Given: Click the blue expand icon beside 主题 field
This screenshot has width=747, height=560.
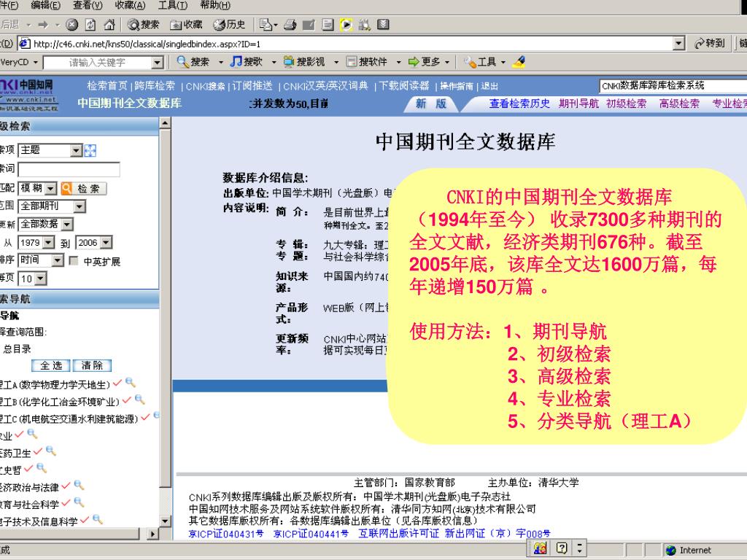Looking at the screenshot, I should click(x=90, y=150).
